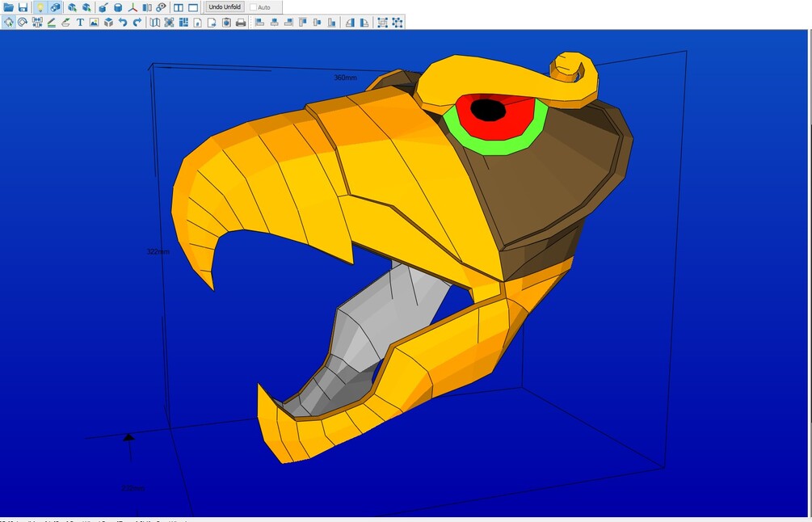Click the black pupil on the model
Viewport: 812px width, 522px height.
488,110
